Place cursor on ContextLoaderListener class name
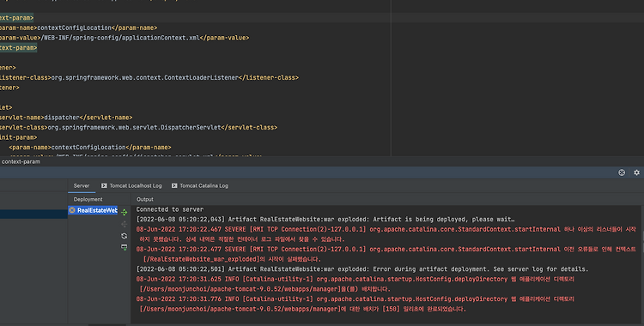Image resolution: width=644 pixels, height=326 pixels. coord(201,77)
